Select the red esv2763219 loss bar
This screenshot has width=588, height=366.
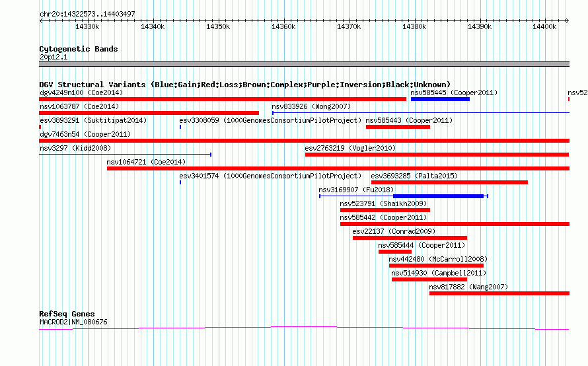coord(437,155)
